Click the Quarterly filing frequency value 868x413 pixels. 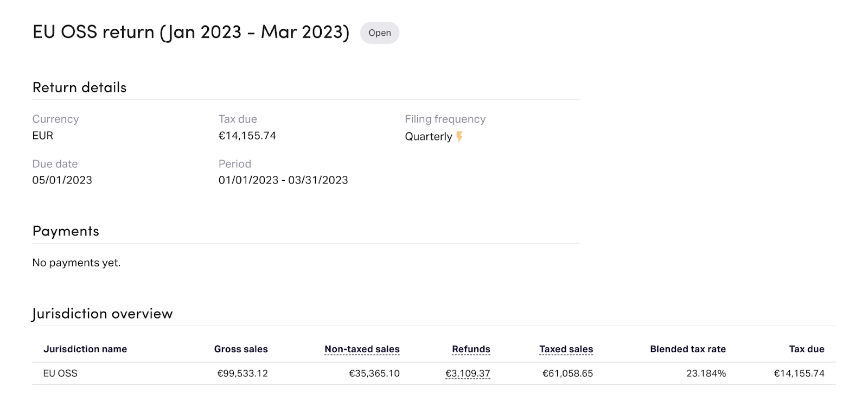coord(428,137)
